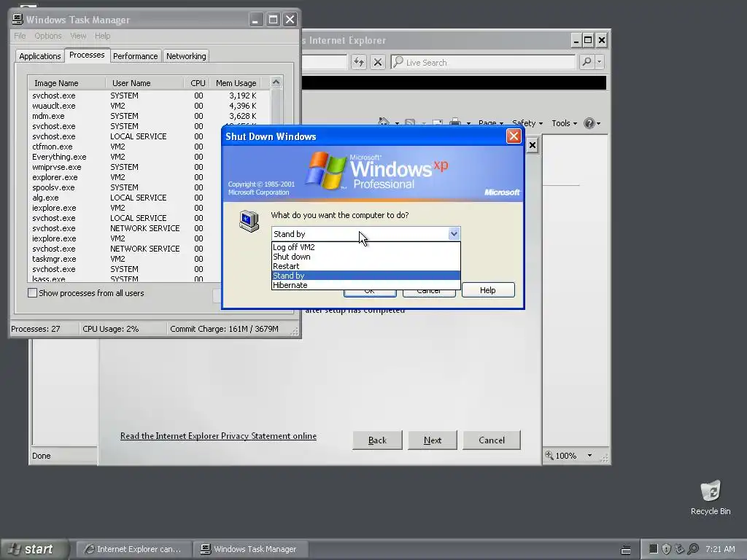Select the spoolsv.exe process row
The image size is (747, 560).
[x=125, y=187]
